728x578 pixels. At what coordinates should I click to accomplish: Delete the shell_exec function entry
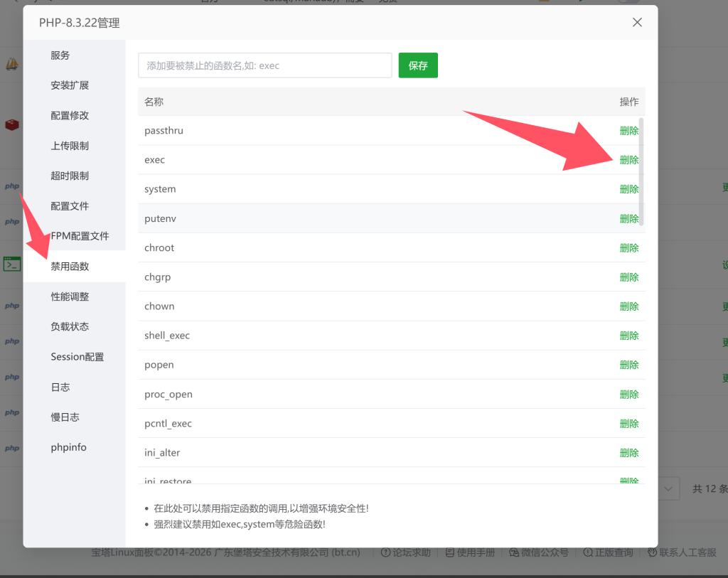[x=629, y=336]
